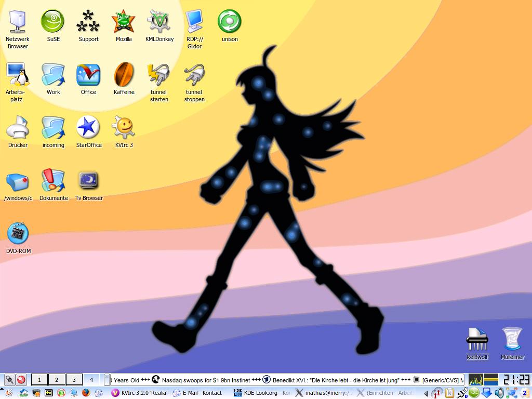Click the password key panel icon
The width and height of the screenshot is (532, 399).
49,393
